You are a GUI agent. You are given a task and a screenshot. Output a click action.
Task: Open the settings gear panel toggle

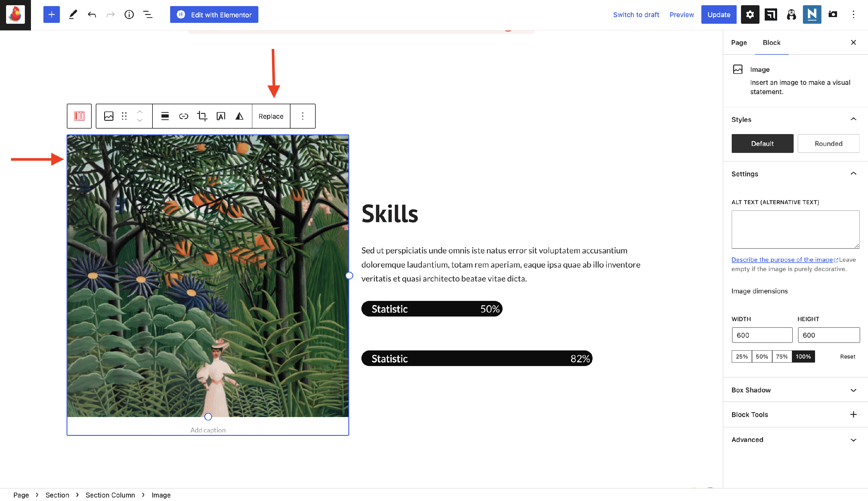tap(750, 14)
